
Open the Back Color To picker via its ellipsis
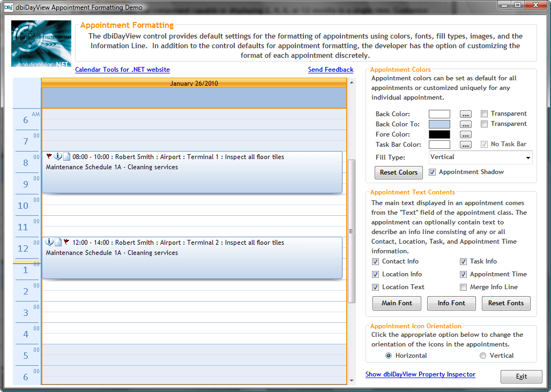pyautogui.click(x=465, y=124)
